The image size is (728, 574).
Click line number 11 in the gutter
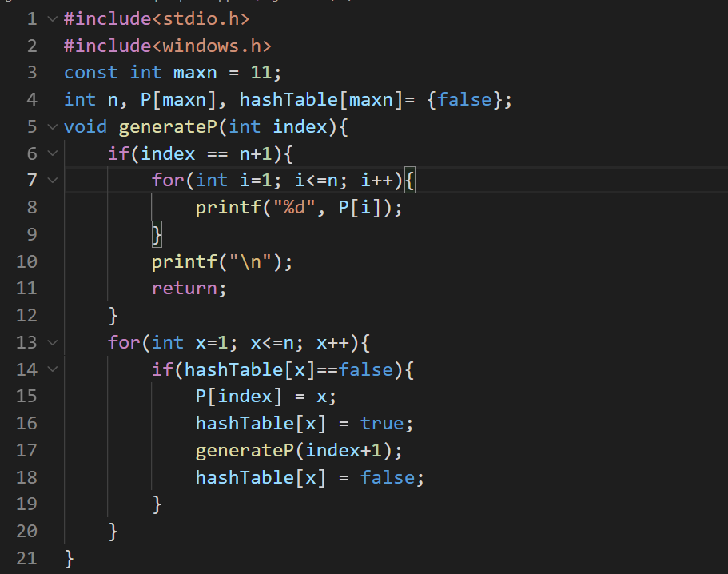pyautogui.click(x=26, y=289)
